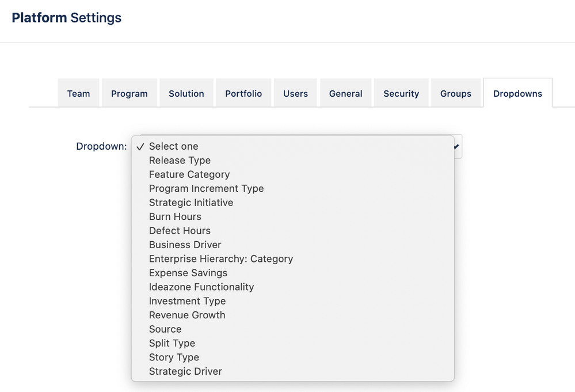This screenshot has height=392, width=575.
Task: Select the Users tab
Action: point(295,93)
